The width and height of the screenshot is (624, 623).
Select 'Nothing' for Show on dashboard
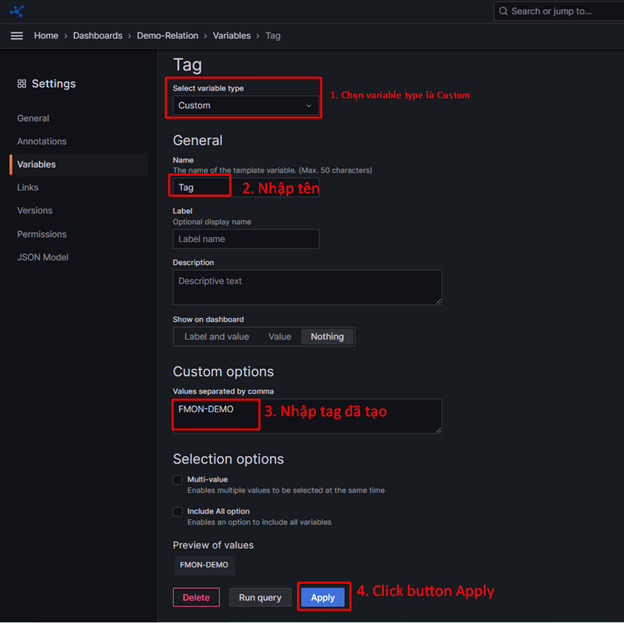[x=327, y=337]
